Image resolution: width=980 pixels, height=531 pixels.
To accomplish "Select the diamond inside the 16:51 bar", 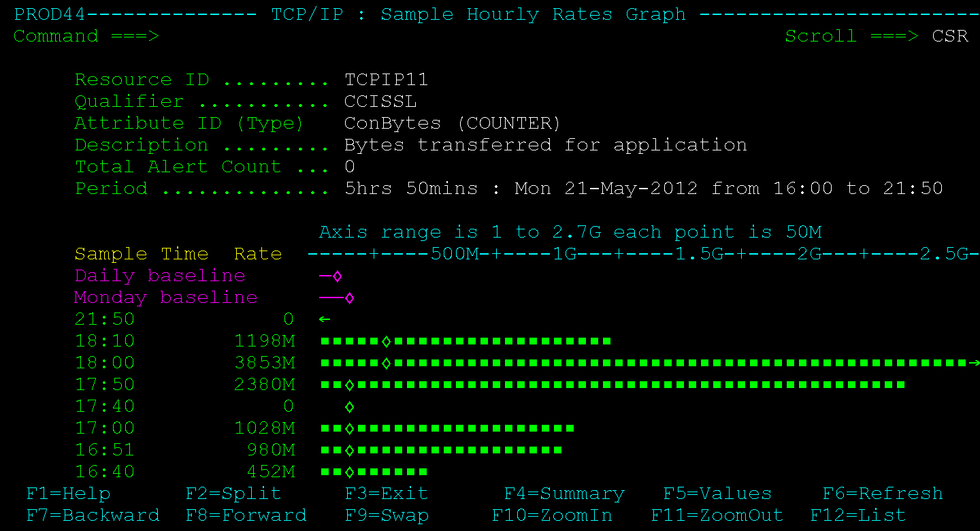I will 349,450.
